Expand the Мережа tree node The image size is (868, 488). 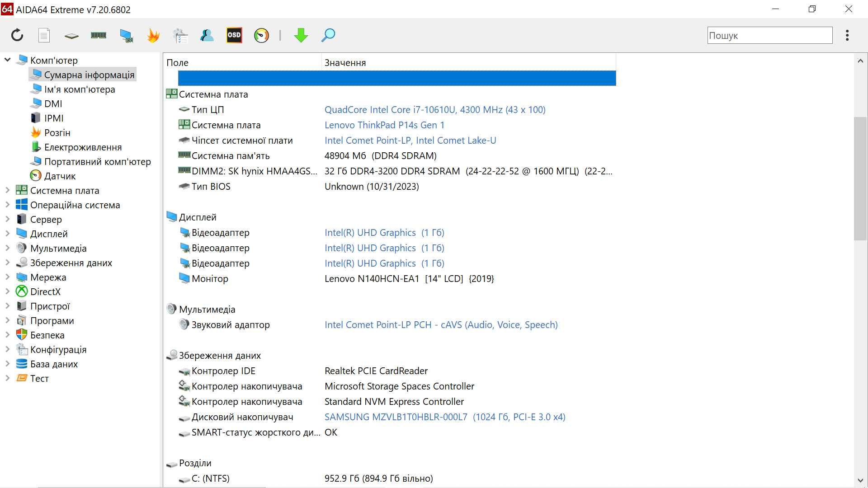click(7, 277)
